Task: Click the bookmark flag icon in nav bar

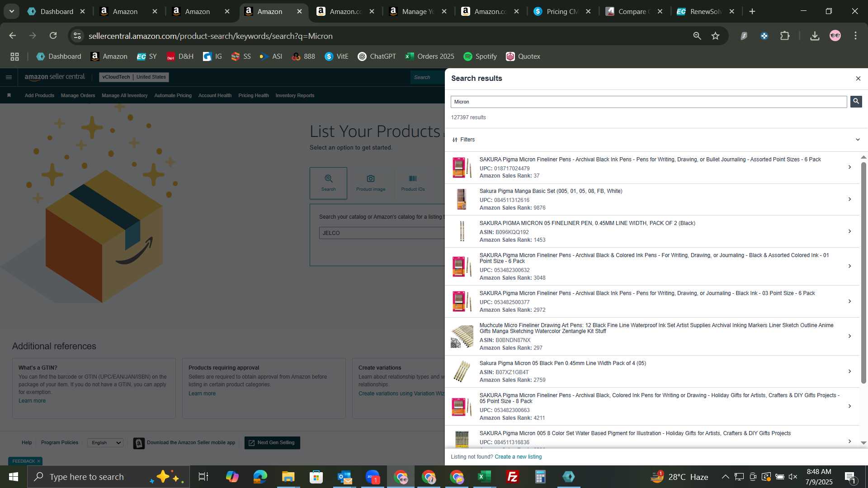Action: 9,95
